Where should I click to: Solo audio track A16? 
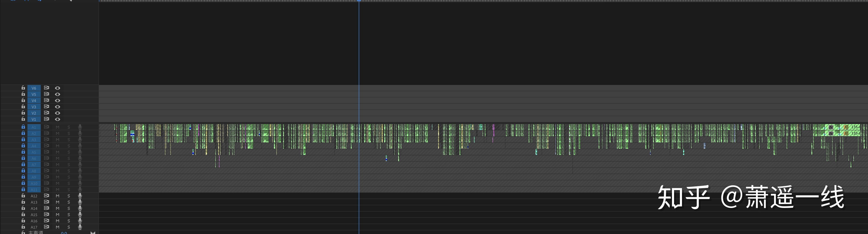(69, 221)
